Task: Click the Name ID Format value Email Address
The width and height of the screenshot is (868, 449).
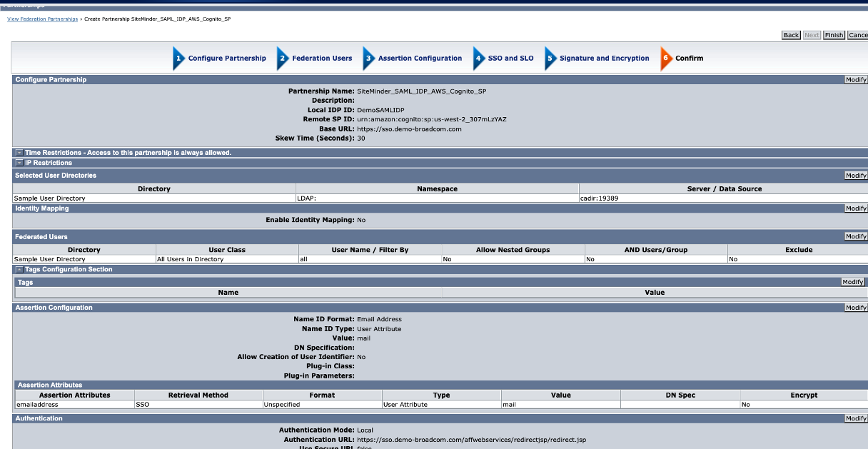Action: pos(379,319)
